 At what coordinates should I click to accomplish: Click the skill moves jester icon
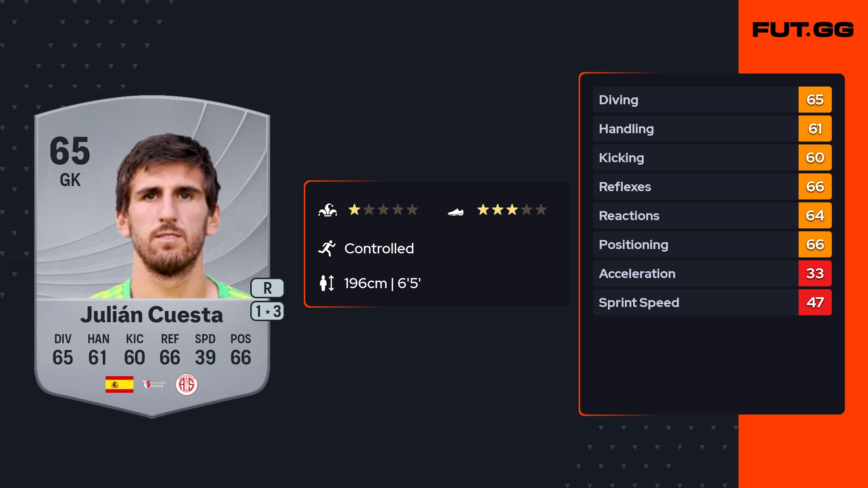pyautogui.click(x=328, y=210)
